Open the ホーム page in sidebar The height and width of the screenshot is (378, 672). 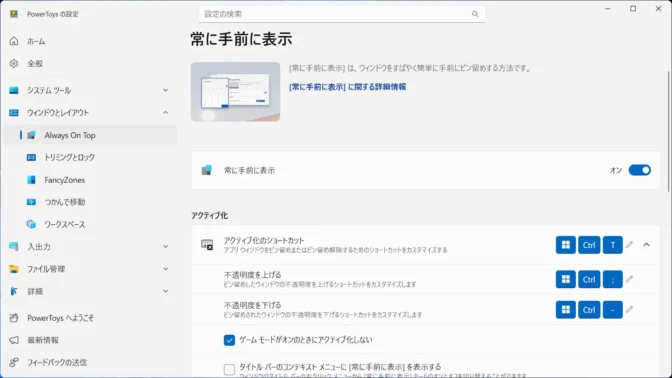coord(90,41)
